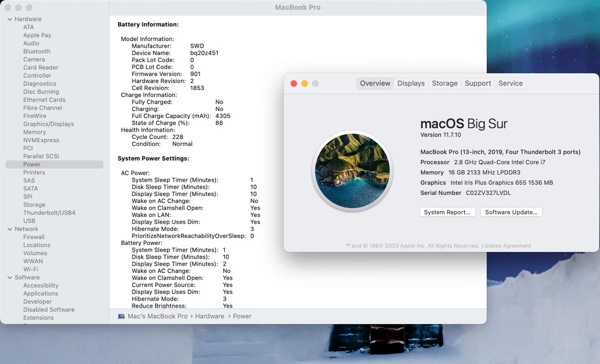
Task: Click Hardware in the bottom path bar
Action: (209, 317)
